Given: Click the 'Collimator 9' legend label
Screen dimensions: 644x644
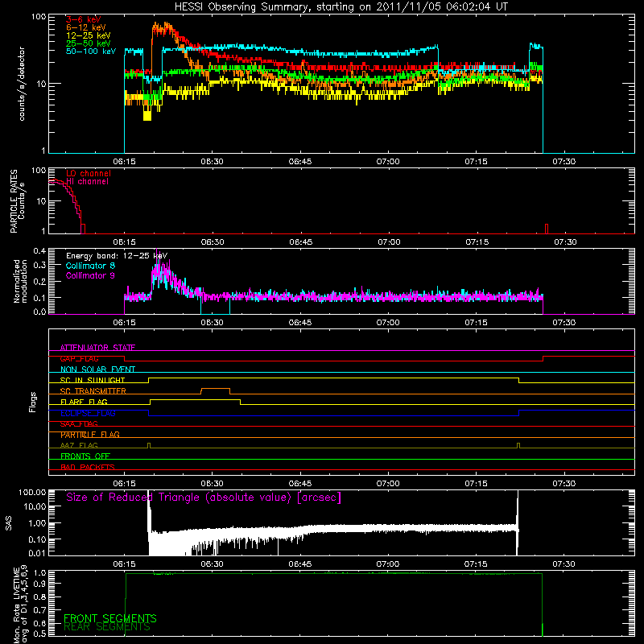Looking at the screenshot, I should coord(90,275).
